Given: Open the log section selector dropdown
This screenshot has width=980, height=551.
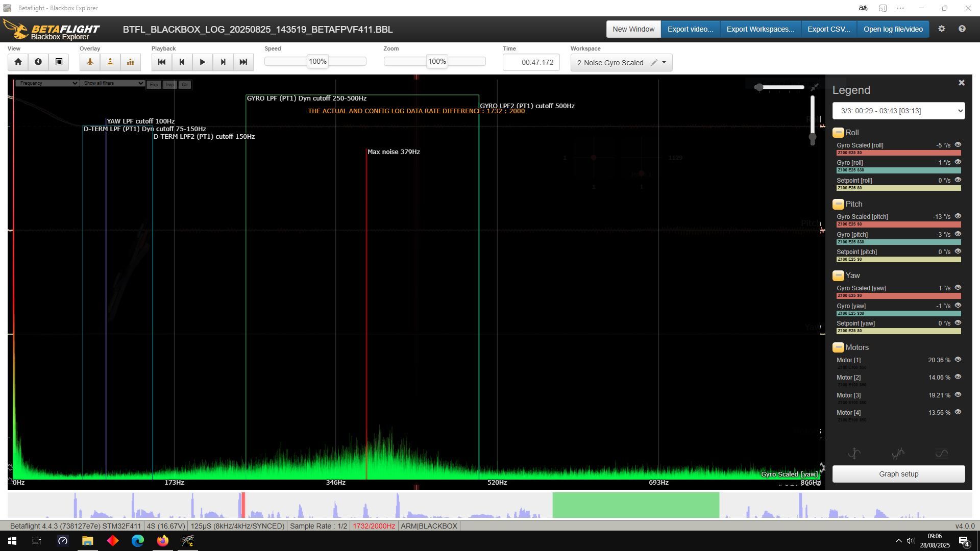Looking at the screenshot, I should point(898,111).
